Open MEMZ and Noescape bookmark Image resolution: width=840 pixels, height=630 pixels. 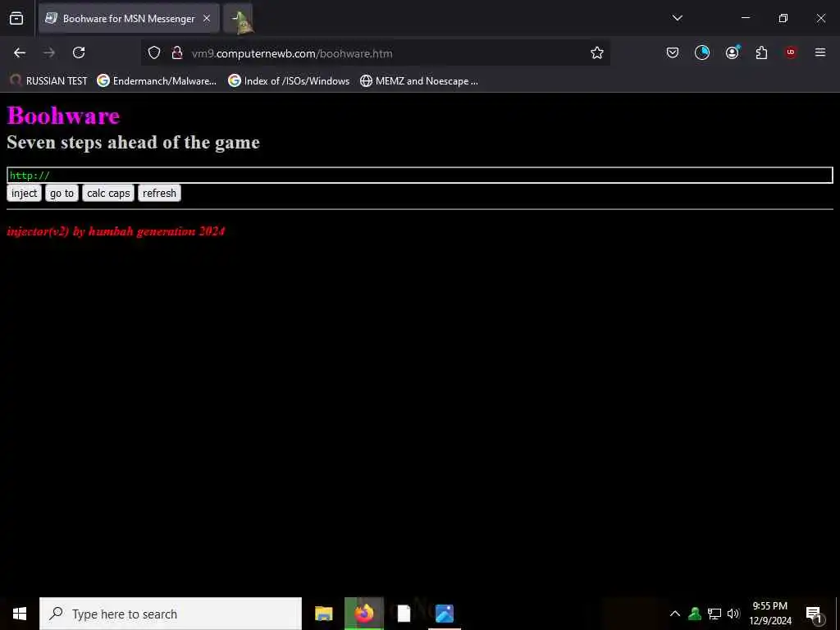tap(419, 81)
